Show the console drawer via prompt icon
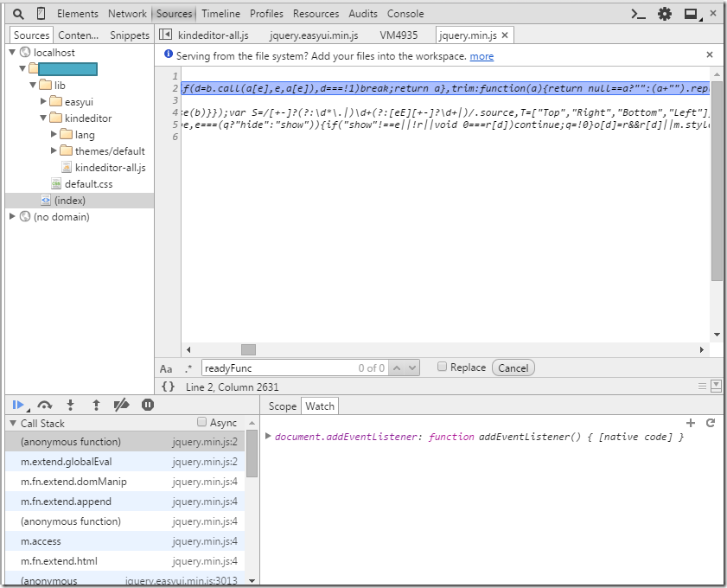The height and width of the screenshot is (588, 727). (x=638, y=14)
